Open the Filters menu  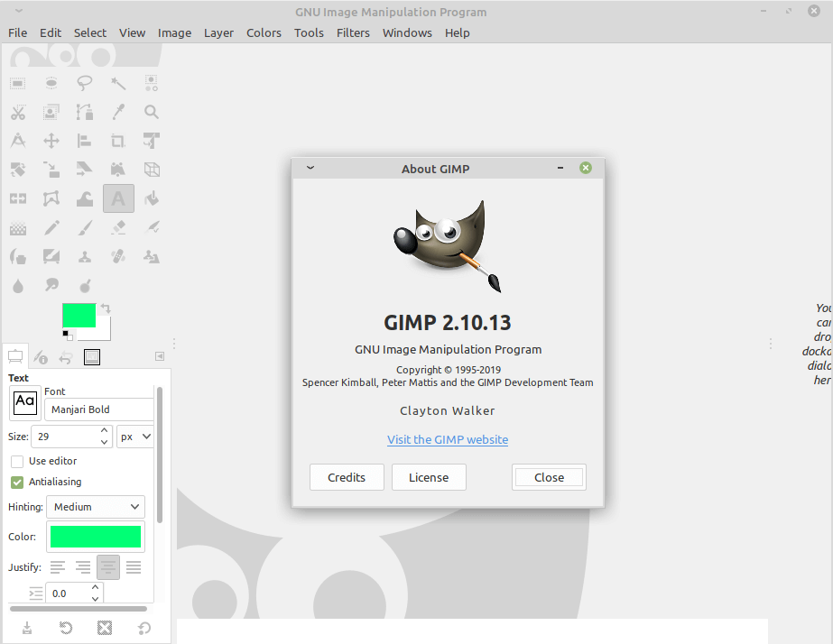click(x=353, y=32)
